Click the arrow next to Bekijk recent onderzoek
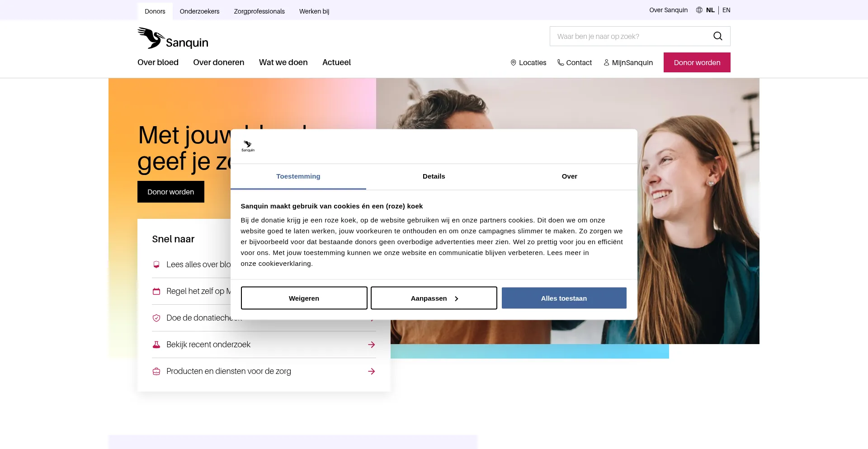This screenshot has width=868, height=449. 371,345
